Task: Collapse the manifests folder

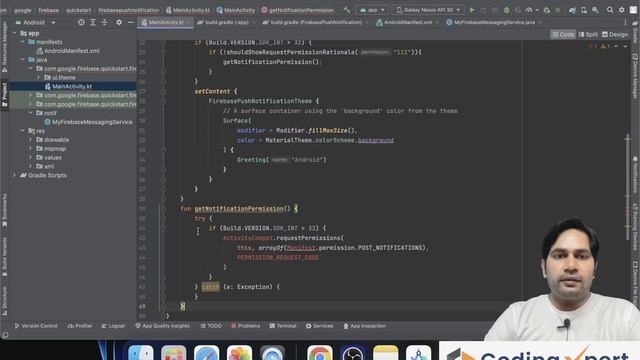Action: coord(22,42)
